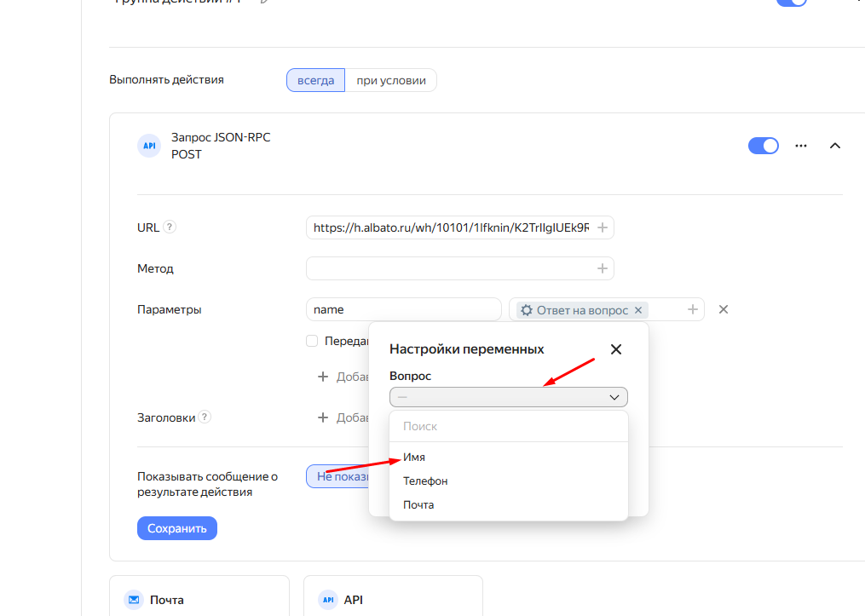Toggle the action group switch at top
The image size is (865, 616).
point(791,3)
